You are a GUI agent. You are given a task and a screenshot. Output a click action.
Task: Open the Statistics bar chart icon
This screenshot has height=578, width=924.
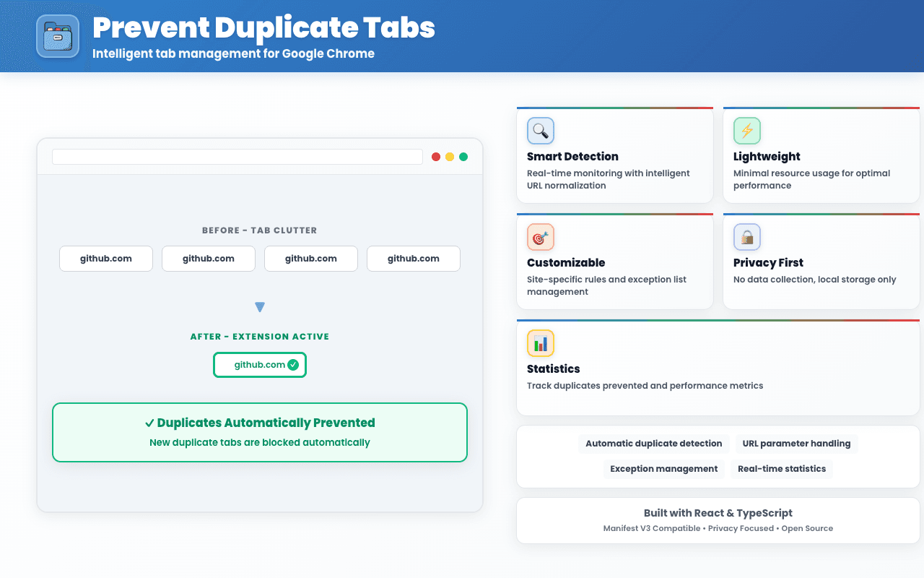point(541,343)
